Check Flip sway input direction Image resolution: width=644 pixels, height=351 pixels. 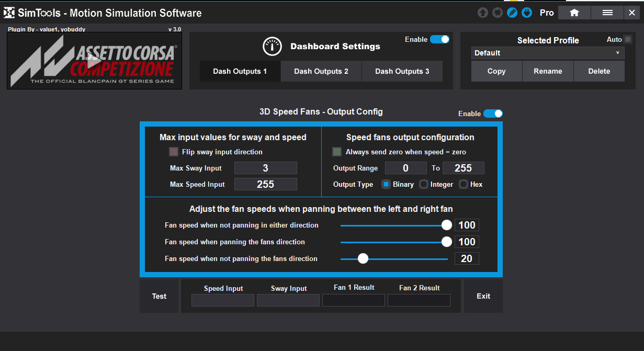[x=174, y=152]
